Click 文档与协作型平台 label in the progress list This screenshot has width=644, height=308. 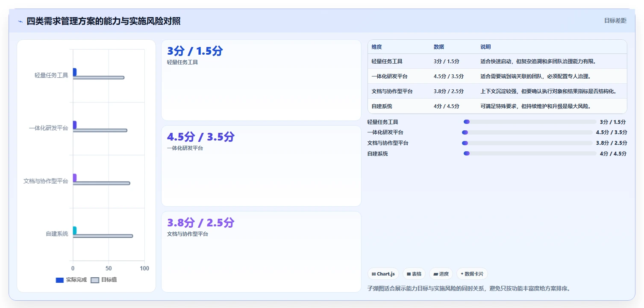(388, 143)
